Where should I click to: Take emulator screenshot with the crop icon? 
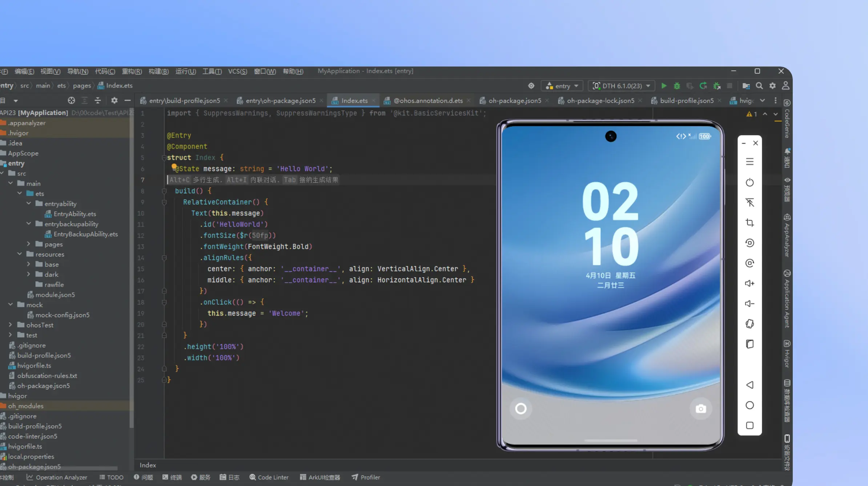click(750, 223)
